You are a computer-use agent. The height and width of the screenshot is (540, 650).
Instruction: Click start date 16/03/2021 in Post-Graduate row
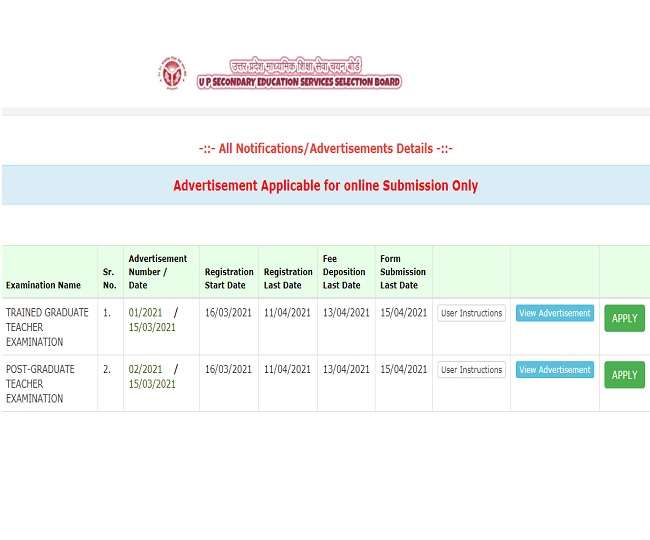[x=228, y=369]
